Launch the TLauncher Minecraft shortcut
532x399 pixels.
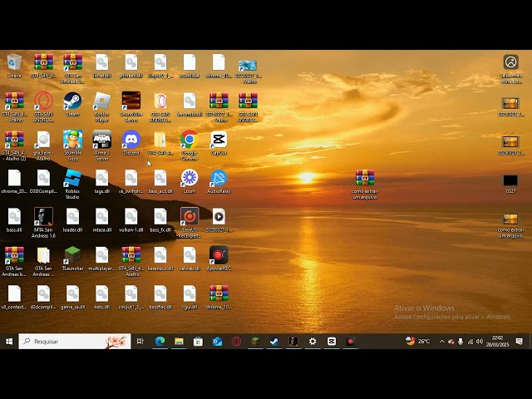tap(72, 259)
